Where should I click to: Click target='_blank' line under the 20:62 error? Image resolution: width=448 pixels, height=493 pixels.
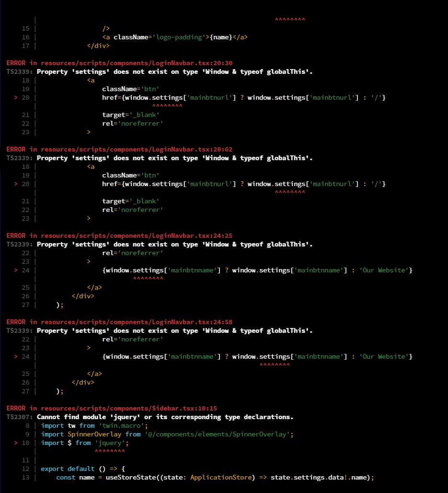131,201
